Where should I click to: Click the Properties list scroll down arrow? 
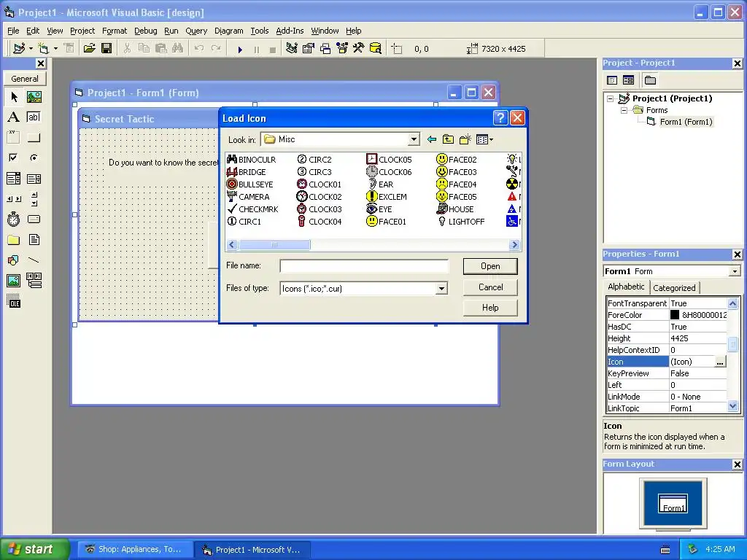(x=732, y=406)
